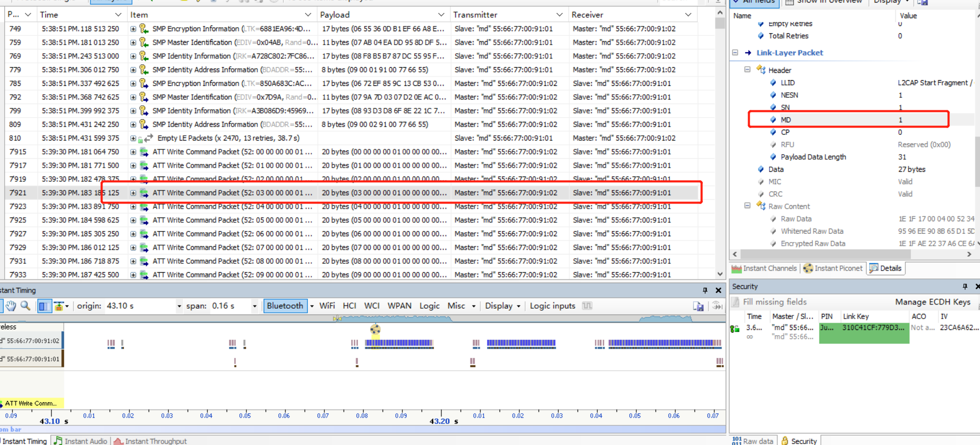Switch to the Instant Channels tab
The height and width of the screenshot is (445, 980).
764,269
